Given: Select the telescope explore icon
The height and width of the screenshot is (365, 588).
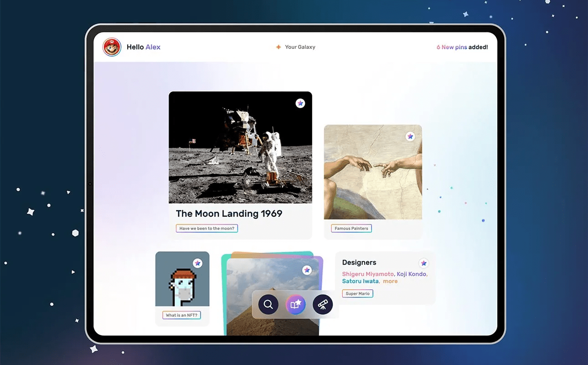Looking at the screenshot, I should (x=323, y=304).
